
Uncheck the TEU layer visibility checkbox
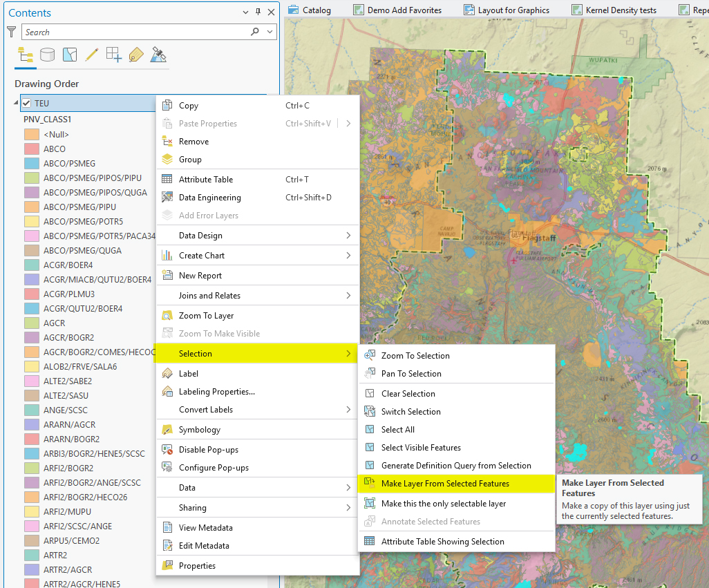[26, 103]
